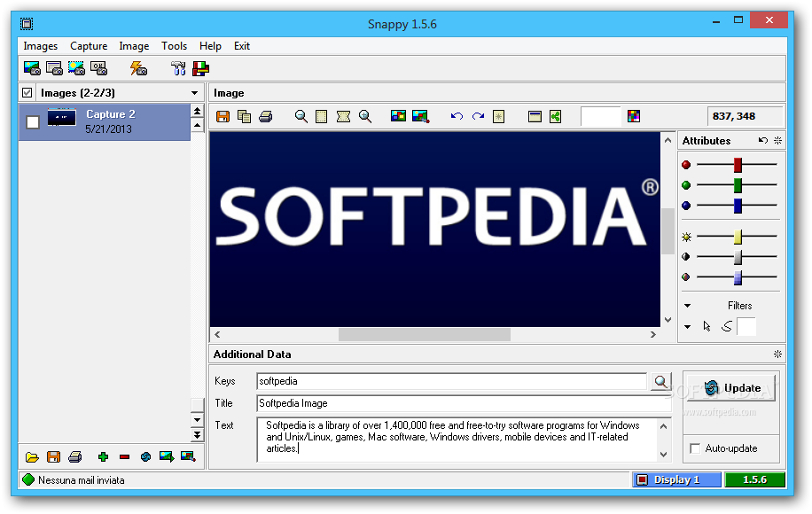The image size is (812, 514).
Task: Click the green share icon
Action: tap(556, 116)
